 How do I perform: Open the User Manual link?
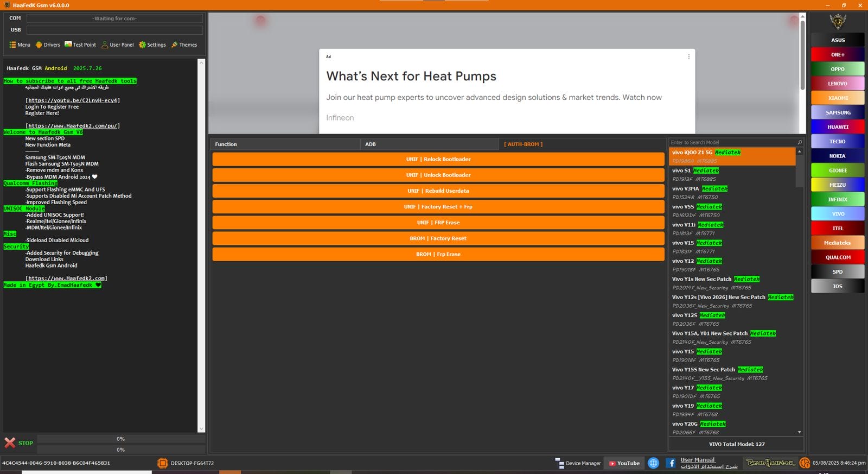[x=698, y=460]
